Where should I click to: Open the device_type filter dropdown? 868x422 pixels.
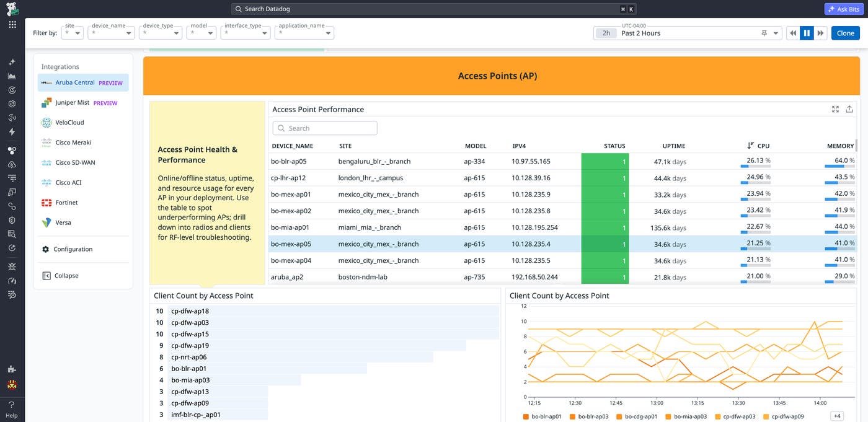161,33
